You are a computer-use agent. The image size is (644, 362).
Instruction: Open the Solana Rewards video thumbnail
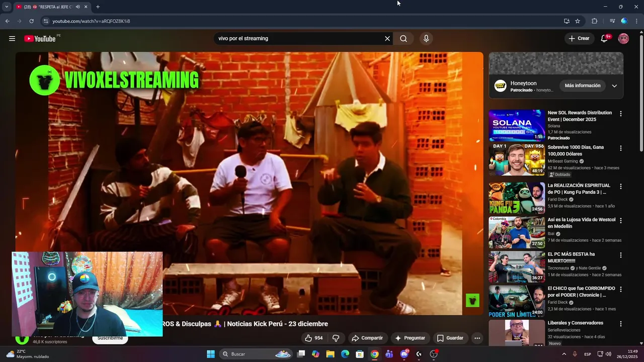[517, 125]
